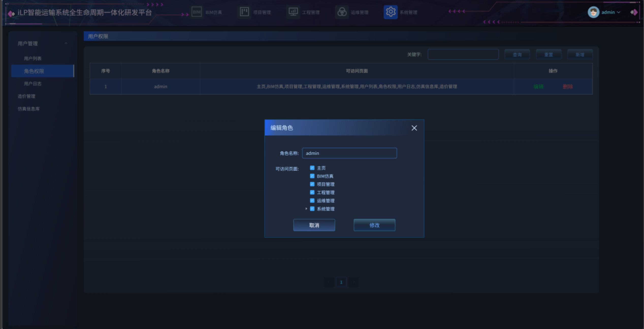644x329 pixels.
Task: Click the diamond logo icon at top left
Action: click(x=11, y=13)
